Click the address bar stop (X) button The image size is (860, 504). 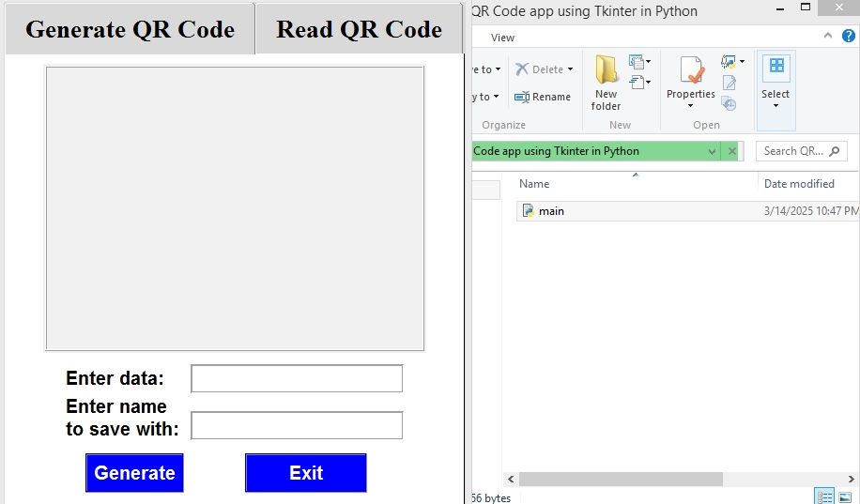(731, 151)
